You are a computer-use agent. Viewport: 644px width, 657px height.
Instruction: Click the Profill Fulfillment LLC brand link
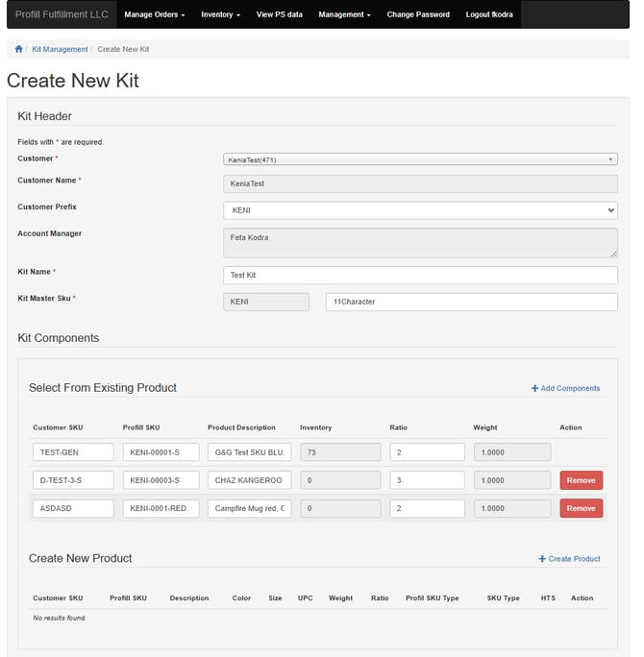(62, 14)
